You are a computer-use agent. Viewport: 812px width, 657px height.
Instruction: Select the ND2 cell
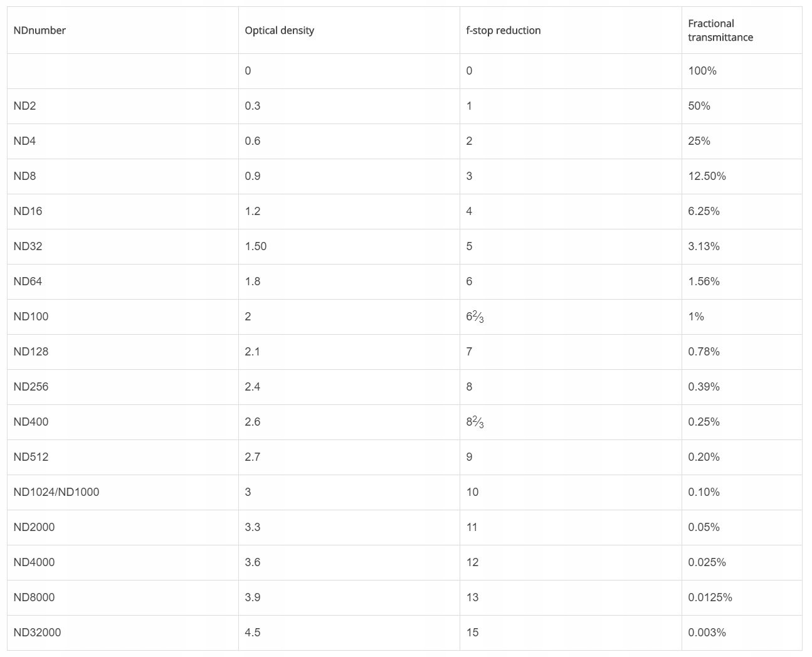(24, 106)
